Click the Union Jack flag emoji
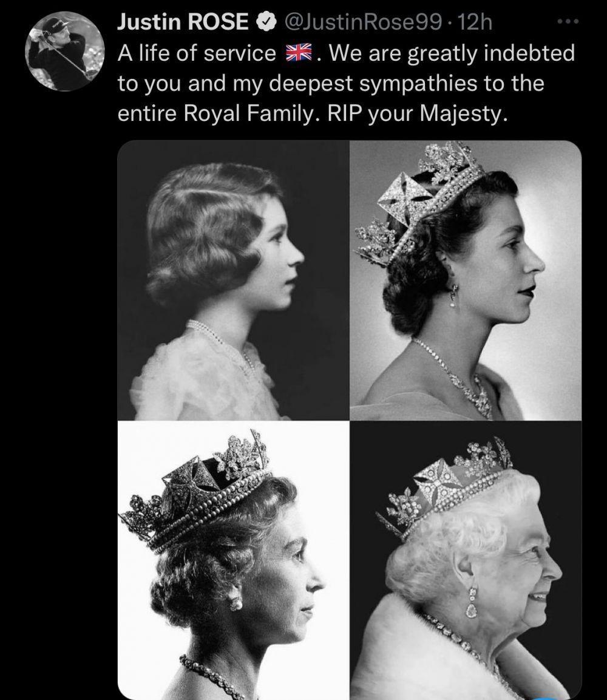The width and height of the screenshot is (607, 700). pos(299,53)
